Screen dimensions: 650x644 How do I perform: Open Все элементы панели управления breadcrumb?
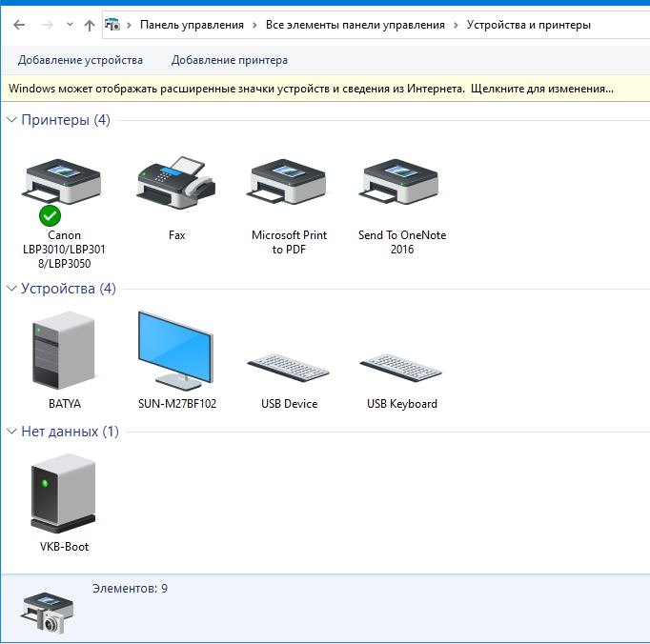[355, 25]
